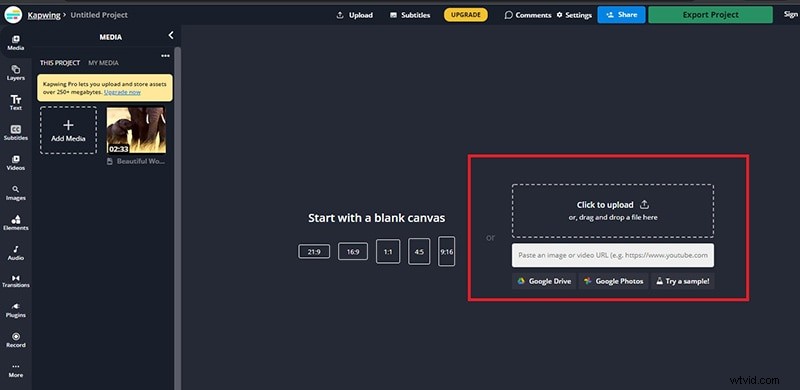
Task: Follow the Upgrade now link
Action: tap(122, 92)
